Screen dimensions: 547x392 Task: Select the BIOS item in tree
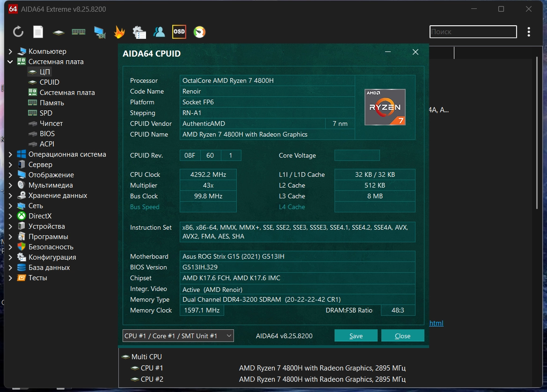[47, 134]
